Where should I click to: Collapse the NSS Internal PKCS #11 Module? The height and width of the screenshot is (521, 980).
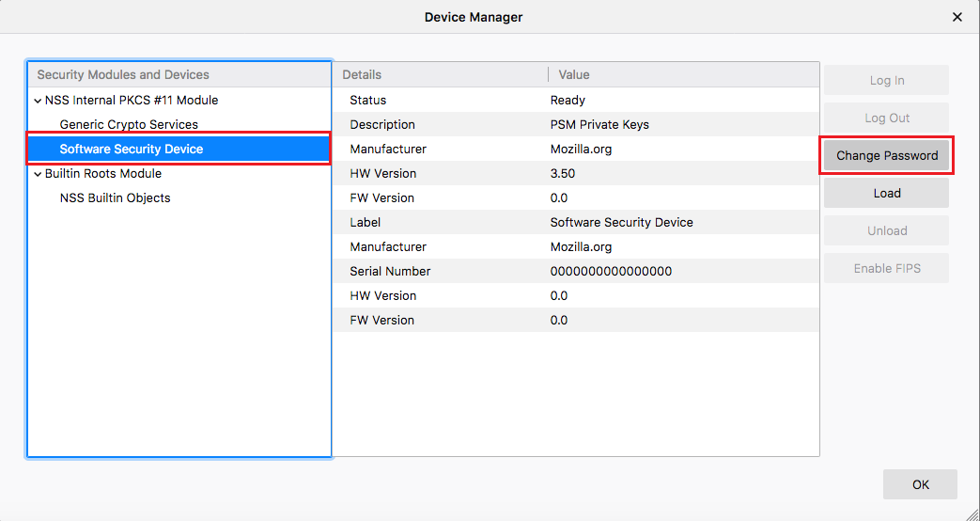tap(38, 101)
